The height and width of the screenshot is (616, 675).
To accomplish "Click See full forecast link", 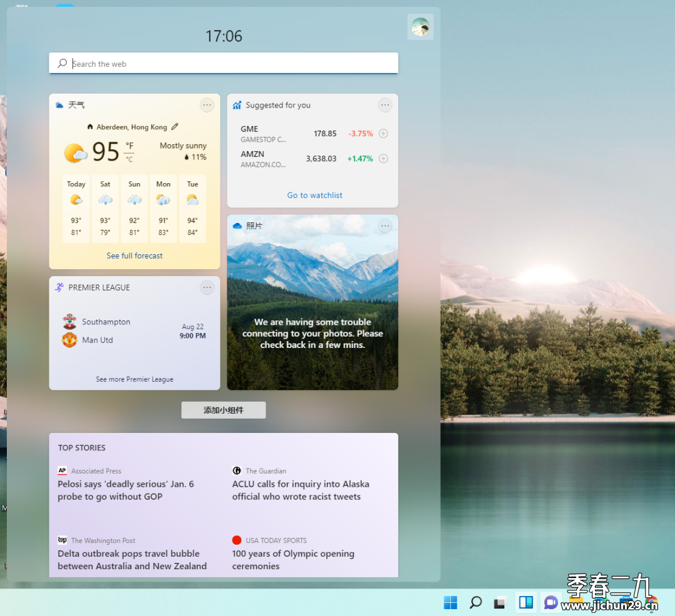I will [x=135, y=256].
